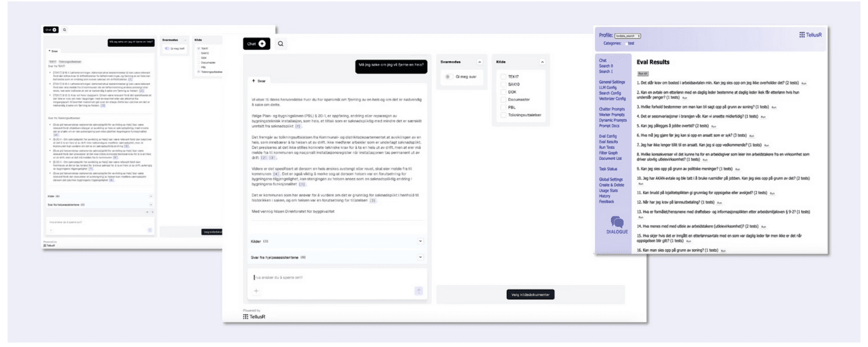Click the 'Eval Results' heading
Screen dimensions: 868x347
click(x=653, y=62)
